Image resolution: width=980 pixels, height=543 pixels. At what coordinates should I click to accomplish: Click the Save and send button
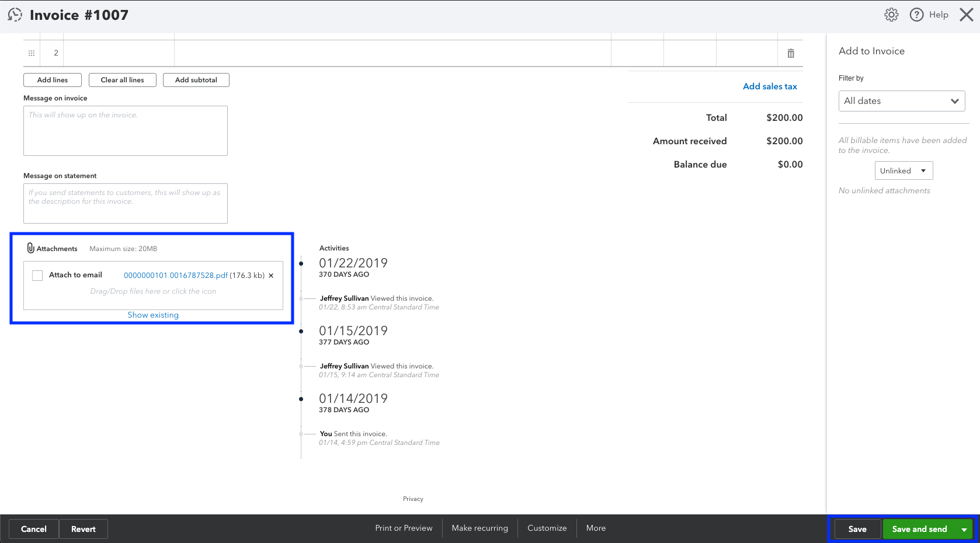pyautogui.click(x=920, y=529)
